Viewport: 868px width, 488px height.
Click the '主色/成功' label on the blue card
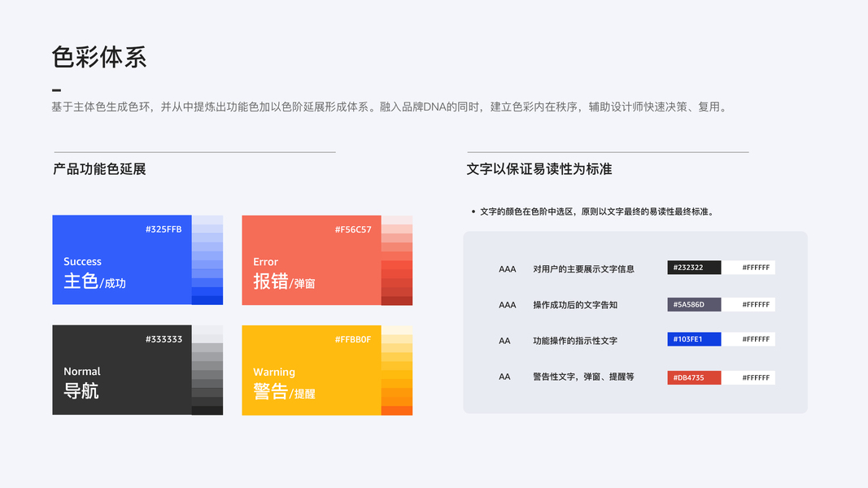coord(94,281)
